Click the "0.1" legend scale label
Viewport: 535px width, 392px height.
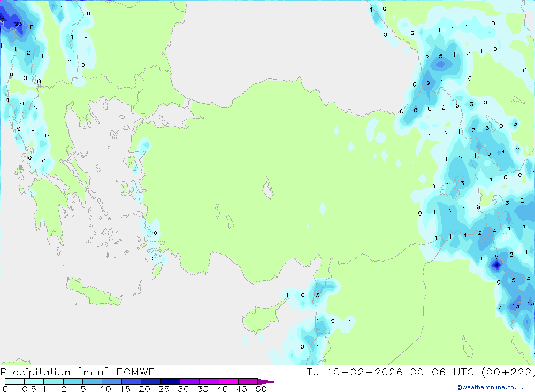pyautogui.click(x=9, y=389)
